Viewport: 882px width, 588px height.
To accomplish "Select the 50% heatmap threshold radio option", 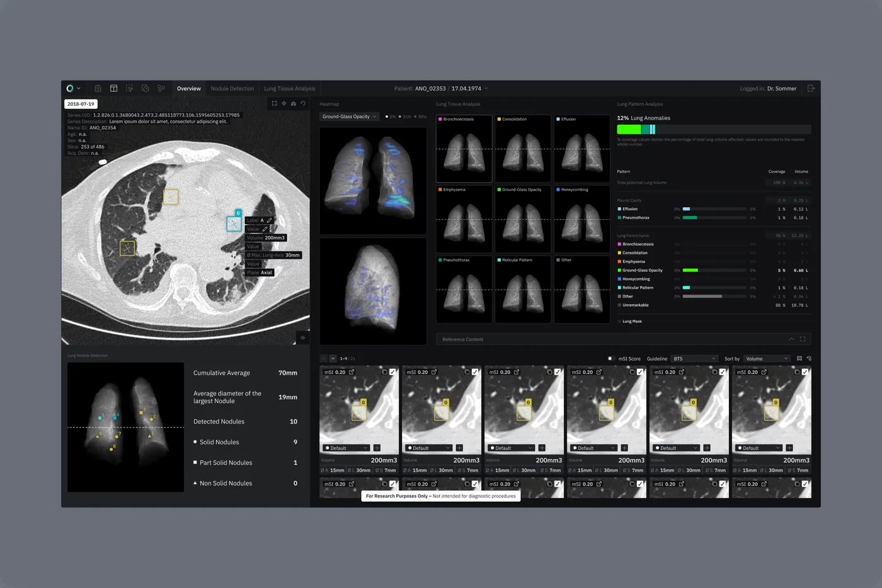I will (420, 116).
